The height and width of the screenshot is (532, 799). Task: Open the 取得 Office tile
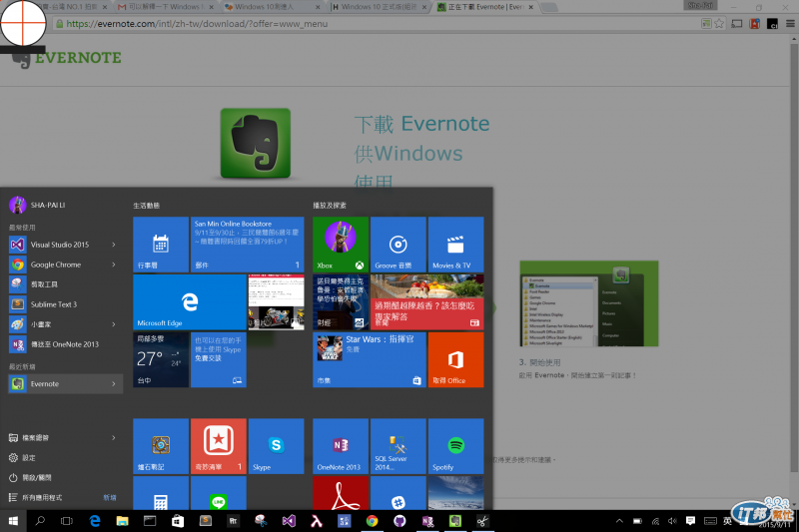455,359
